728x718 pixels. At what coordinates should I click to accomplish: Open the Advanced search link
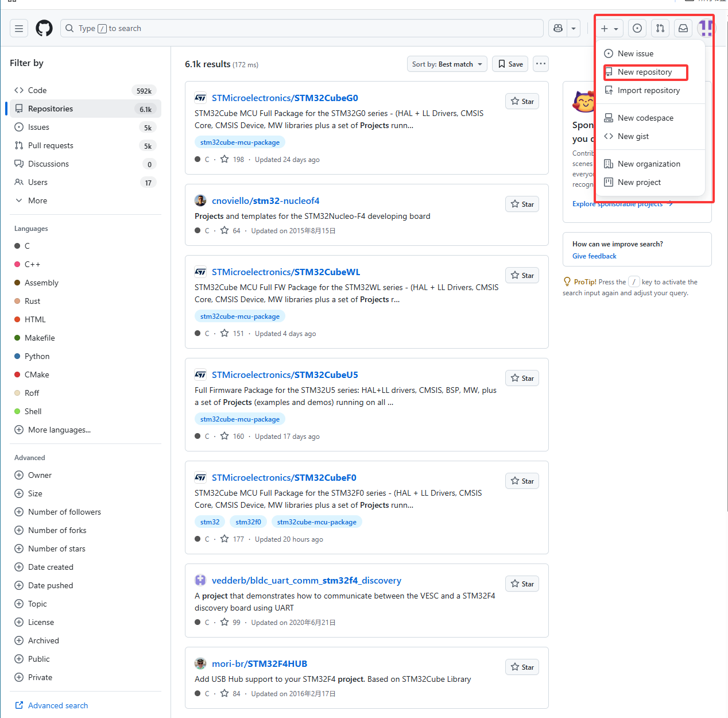click(x=57, y=705)
